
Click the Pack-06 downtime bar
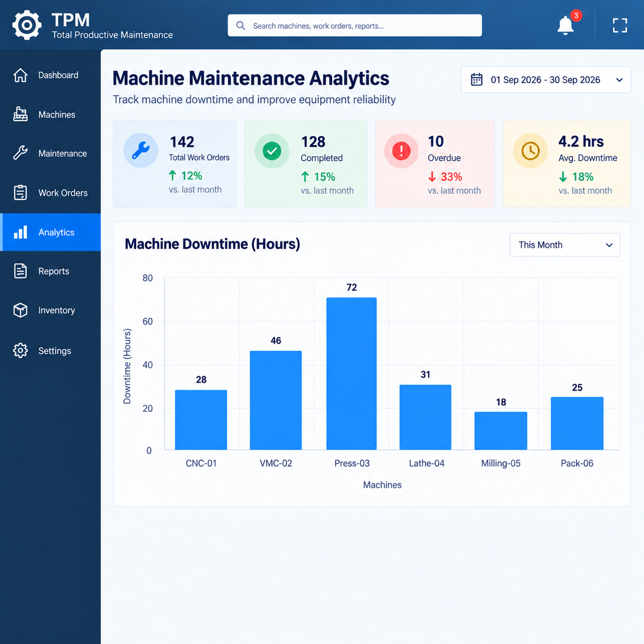pos(577,424)
